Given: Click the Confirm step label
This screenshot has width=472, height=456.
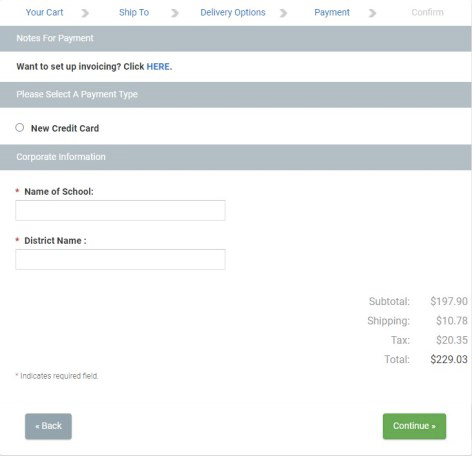Looking at the screenshot, I should coord(427,12).
